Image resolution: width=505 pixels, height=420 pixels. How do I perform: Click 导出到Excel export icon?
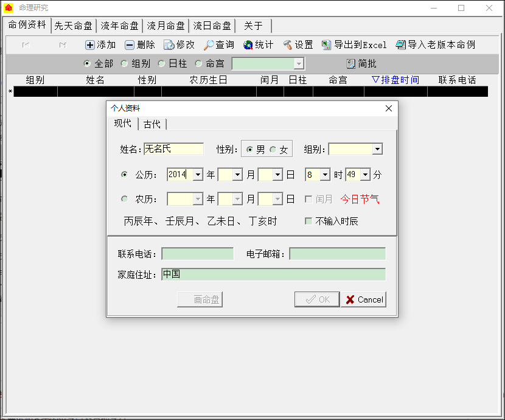326,45
